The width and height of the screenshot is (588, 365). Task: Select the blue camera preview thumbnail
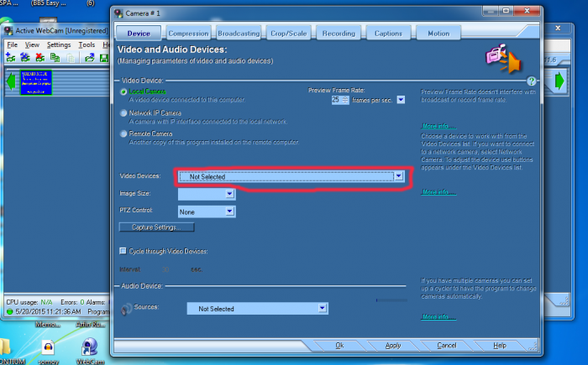click(36, 82)
